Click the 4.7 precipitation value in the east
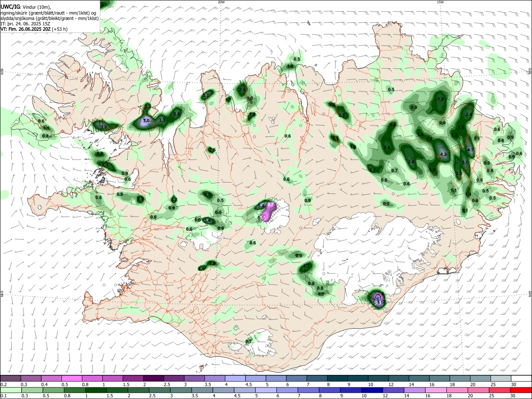The height and width of the screenshot is (399, 532). (470, 150)
